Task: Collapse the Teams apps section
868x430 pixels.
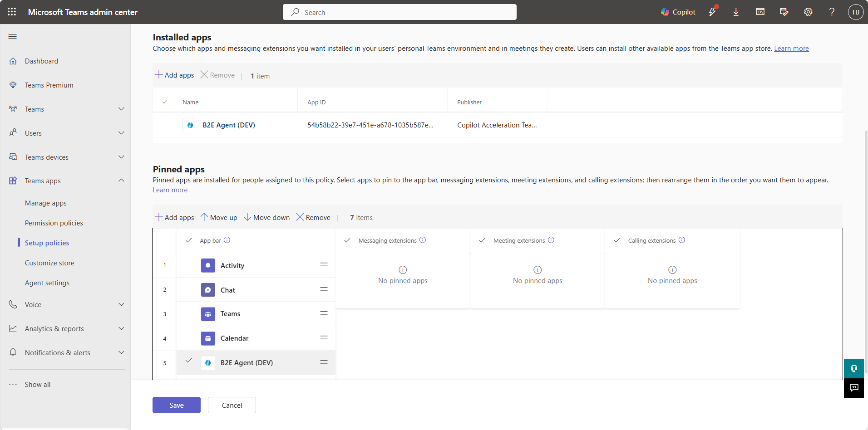Action: click(x=121, y=181)
